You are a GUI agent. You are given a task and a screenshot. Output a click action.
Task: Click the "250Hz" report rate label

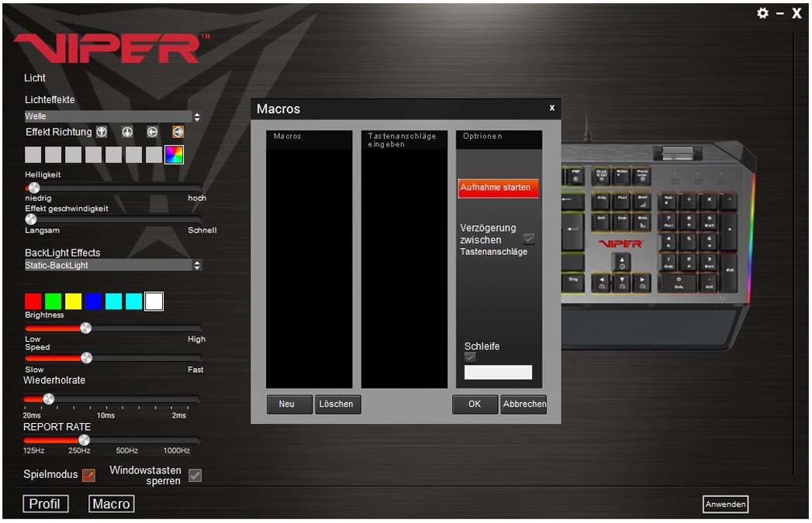pos(79,451)
